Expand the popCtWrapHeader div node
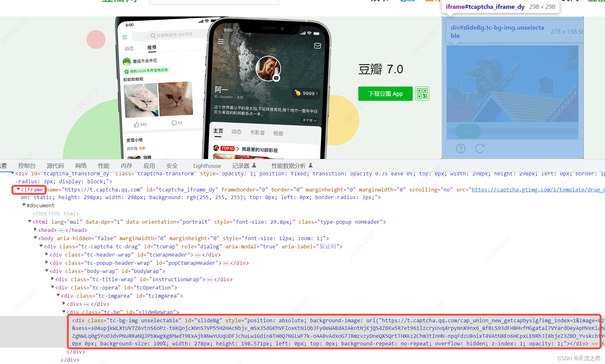The width and height of the screenshot is (605, 364). [47, 262]
